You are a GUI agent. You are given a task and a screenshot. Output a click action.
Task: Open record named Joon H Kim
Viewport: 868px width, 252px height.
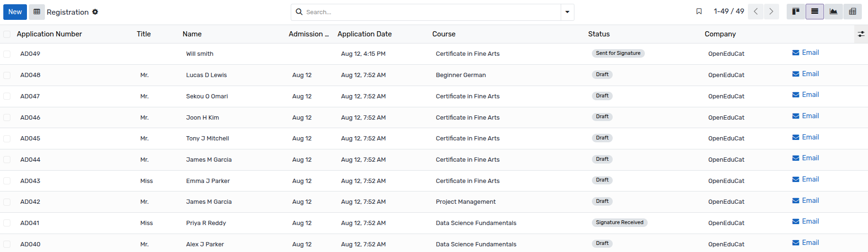(202, 117)
